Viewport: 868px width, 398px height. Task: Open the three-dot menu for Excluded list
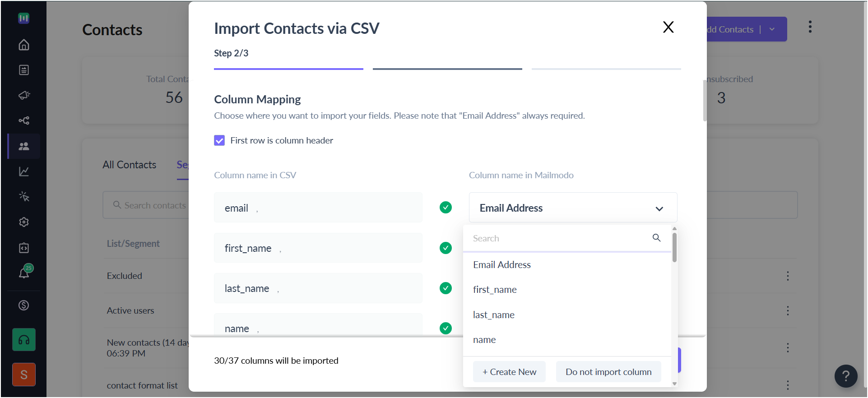coord(788,276)
